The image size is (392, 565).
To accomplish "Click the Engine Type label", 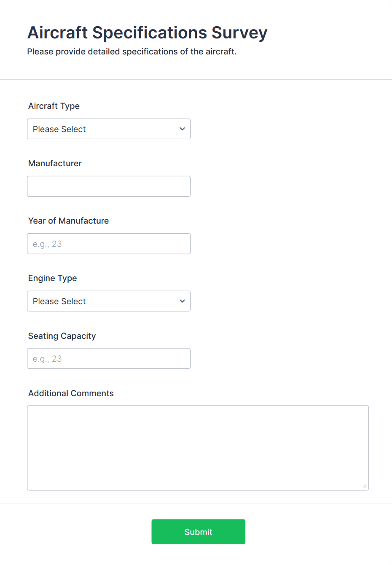I will [53, 278].
